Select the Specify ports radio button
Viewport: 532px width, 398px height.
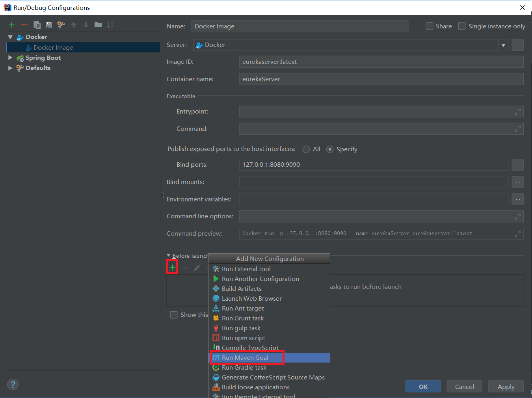pyautogui.click(x=330, y=149)
